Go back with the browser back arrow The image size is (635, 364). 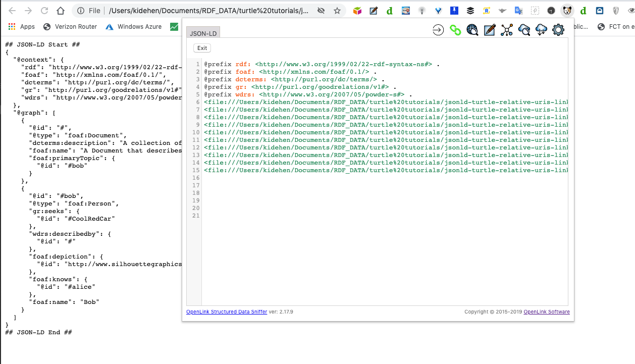pyautogui.click(x=12, y=11)
